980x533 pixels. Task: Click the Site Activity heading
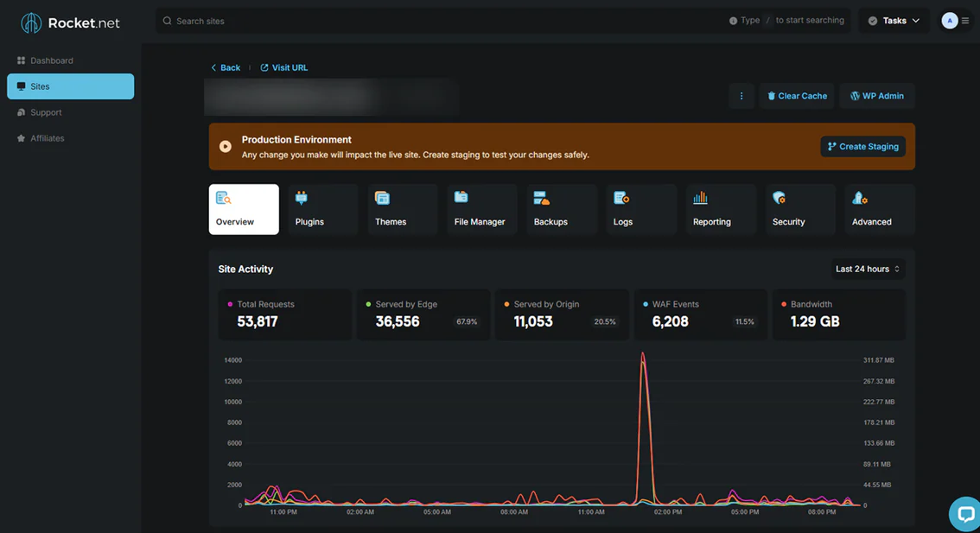point(245,270)
